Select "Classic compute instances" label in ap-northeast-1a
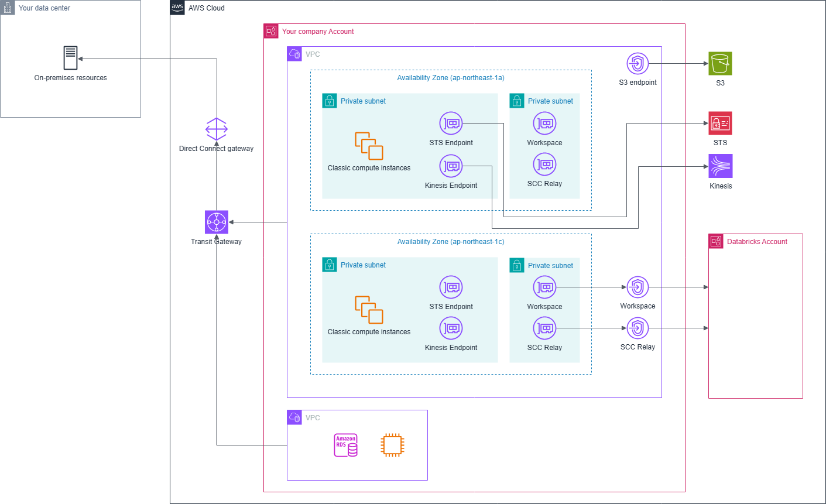 [x=369, y=168]
